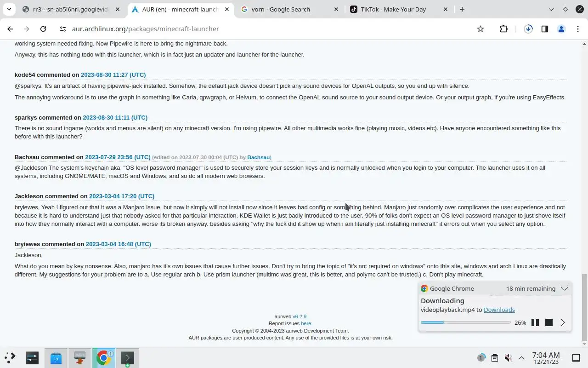This screenshot has width=588, height=368.
Task: Close the TikTok tab
Action: pyautogui.click(x=446, y=9)
